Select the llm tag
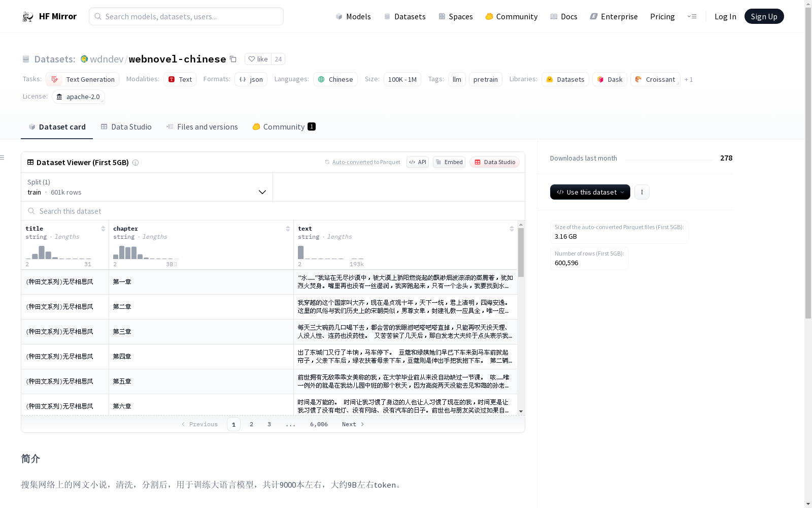 tap(457, 79)
